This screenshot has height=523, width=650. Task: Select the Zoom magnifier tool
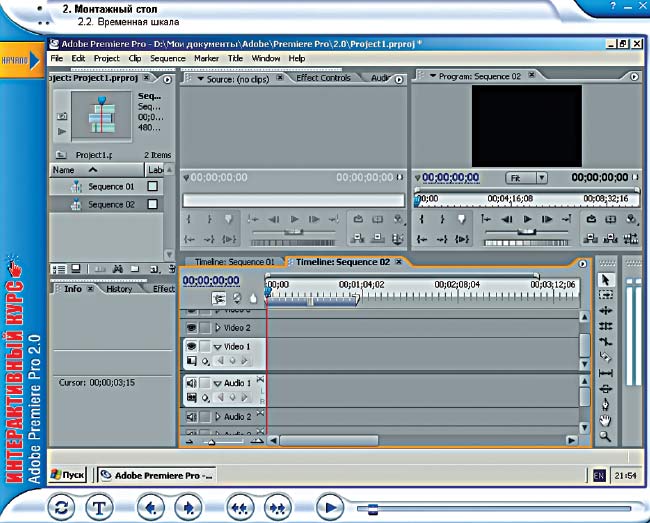point(605,437)
